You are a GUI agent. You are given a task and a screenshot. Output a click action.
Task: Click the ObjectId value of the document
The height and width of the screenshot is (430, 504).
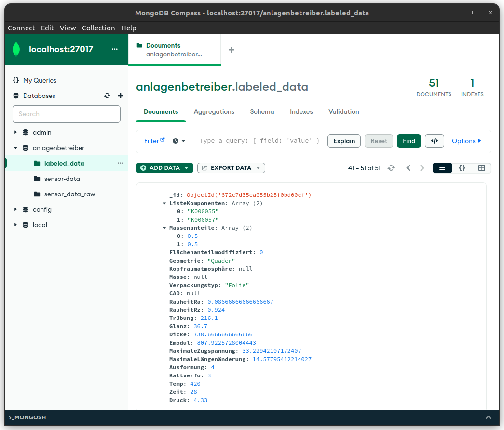click(x=249, y=195)
